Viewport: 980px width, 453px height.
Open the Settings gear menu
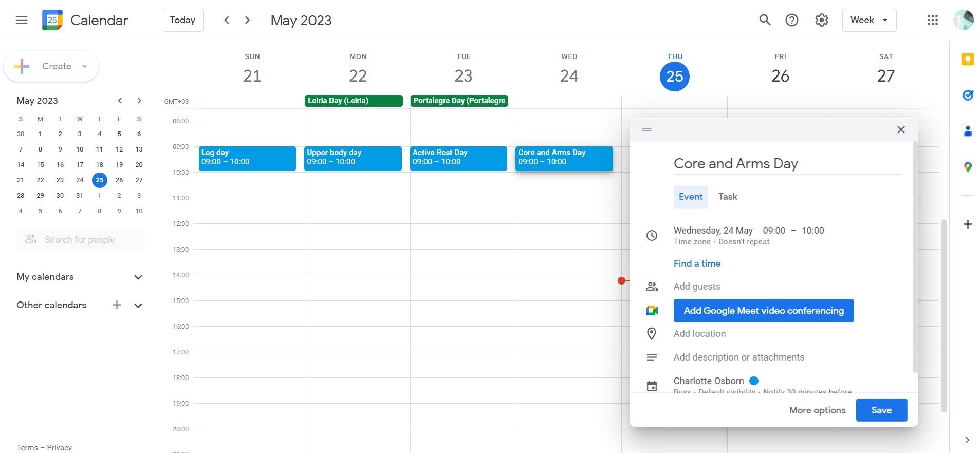(822, 20)
